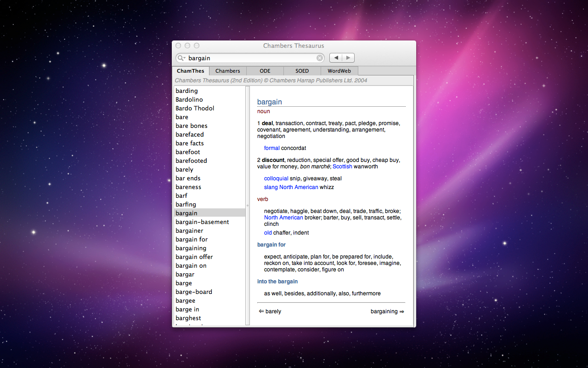Open the ODE dictionary tab
The width and height of the screenshot is (588, 368).
point(265,71)
